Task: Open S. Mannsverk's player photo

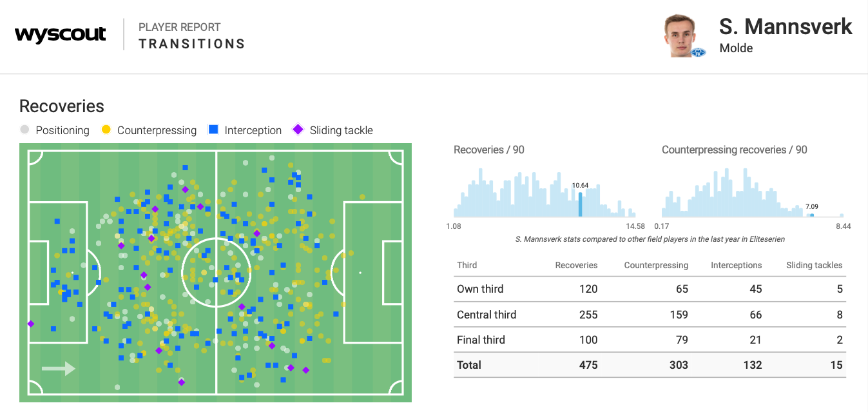Action: point(682,35)
